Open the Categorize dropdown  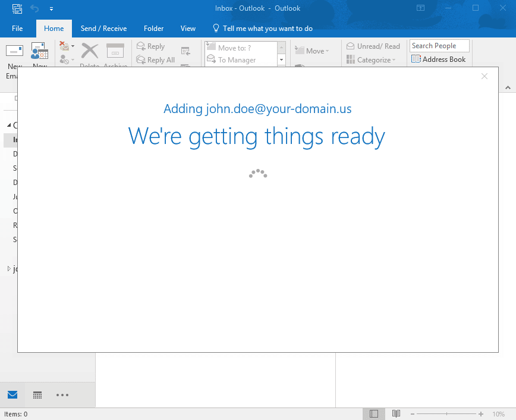point(371,60)
